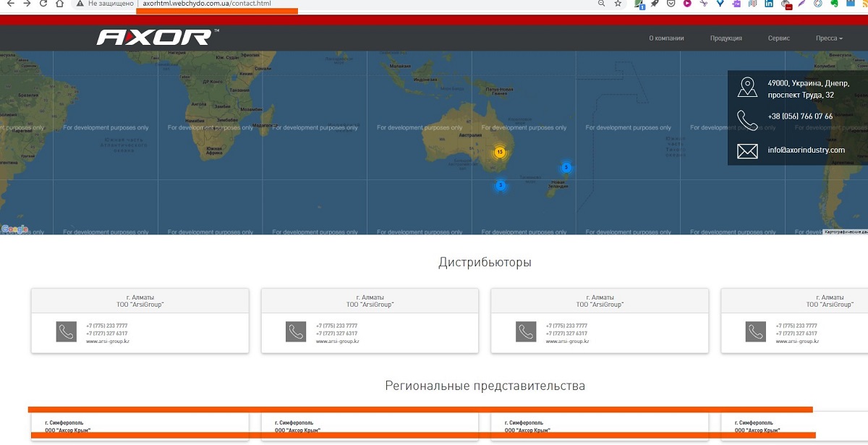
Task: Click the location pin icon in contact panel
Action: click(747, 88)
